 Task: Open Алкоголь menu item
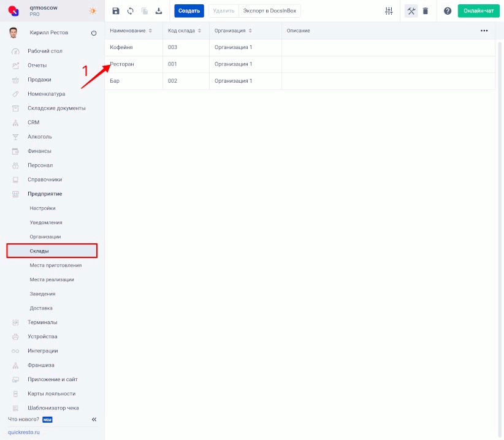(x=39, y=137)
